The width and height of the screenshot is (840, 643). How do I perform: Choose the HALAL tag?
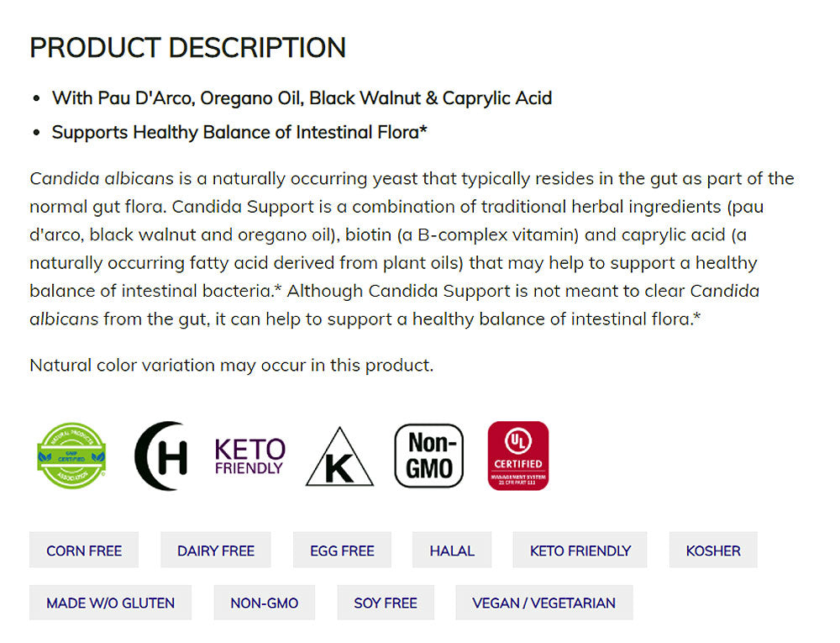click(x=452, y=551)
